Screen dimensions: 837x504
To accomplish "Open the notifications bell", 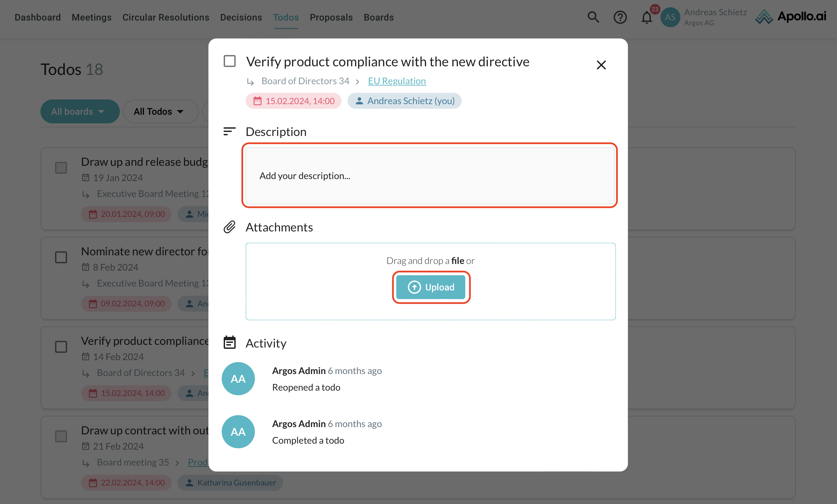I will click(x=647, y=18).
